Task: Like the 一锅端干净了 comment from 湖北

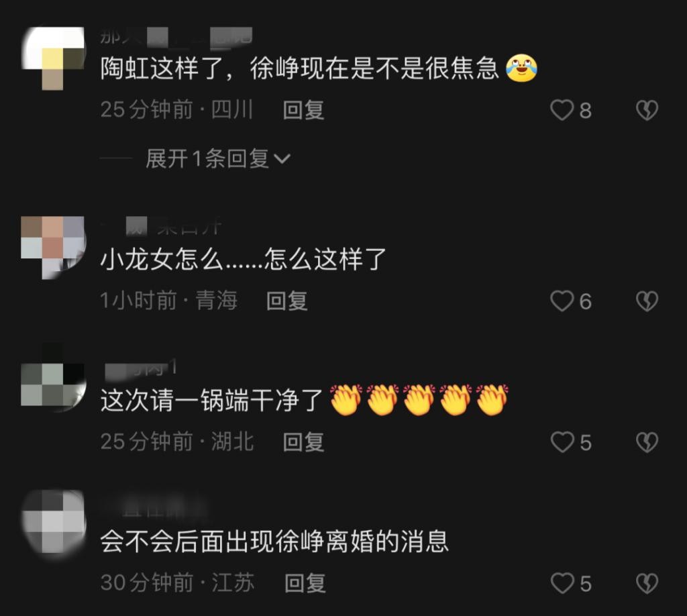Action: [x=562, y=442]
